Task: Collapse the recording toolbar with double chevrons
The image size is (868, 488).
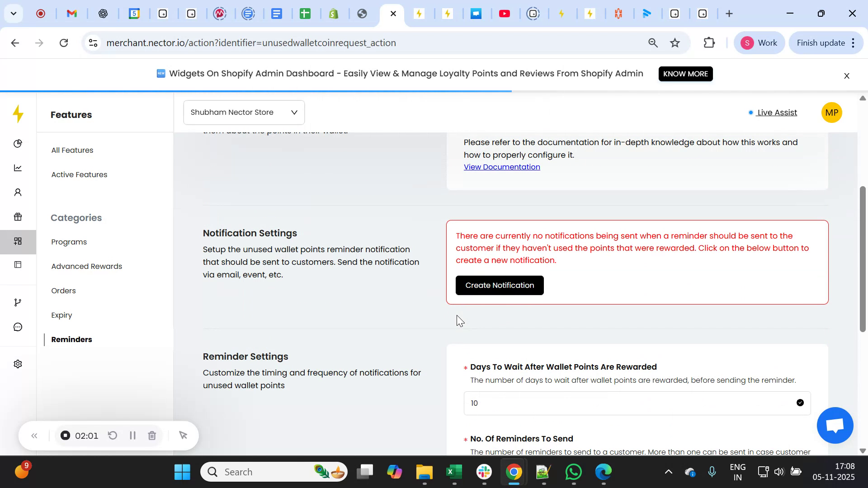Action: (34, 435)
